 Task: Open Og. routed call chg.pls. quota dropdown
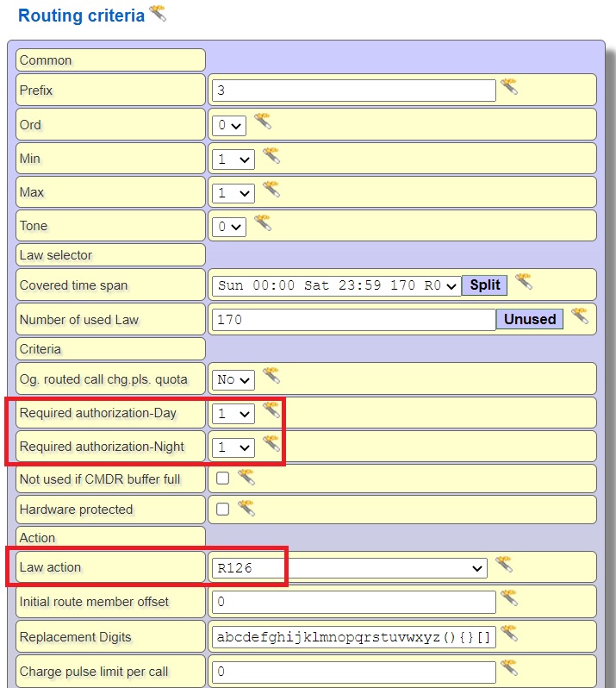click(233, 379)
